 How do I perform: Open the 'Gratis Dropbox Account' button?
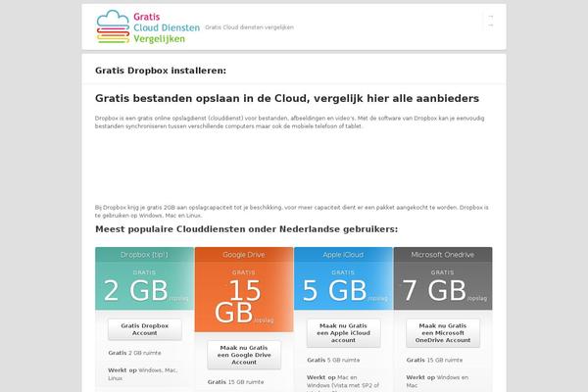[145, 329]
